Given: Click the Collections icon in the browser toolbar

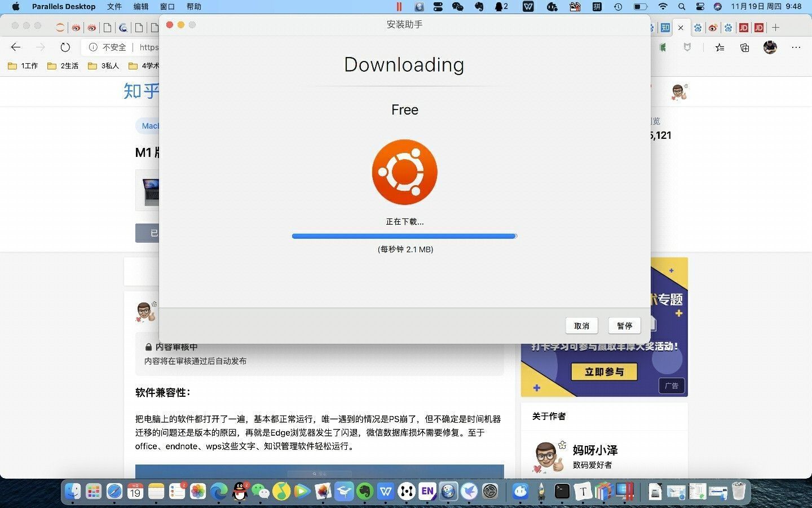Looking at the screenshot, I should click(x=745, y=47).
